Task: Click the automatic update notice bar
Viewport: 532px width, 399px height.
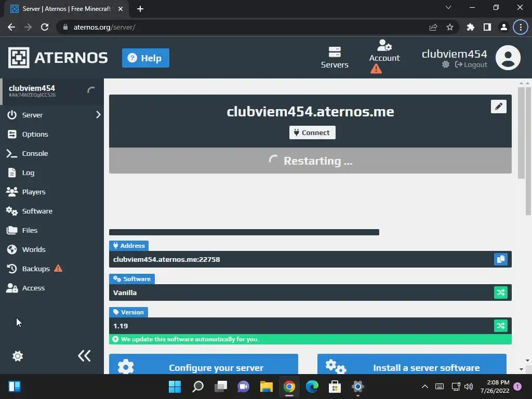Action: 310,339
